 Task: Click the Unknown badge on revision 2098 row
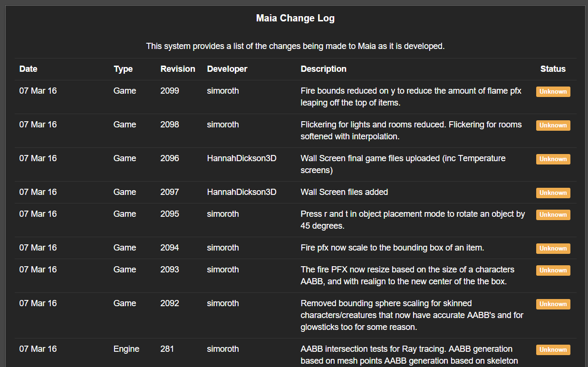click(x=553, y=126)
